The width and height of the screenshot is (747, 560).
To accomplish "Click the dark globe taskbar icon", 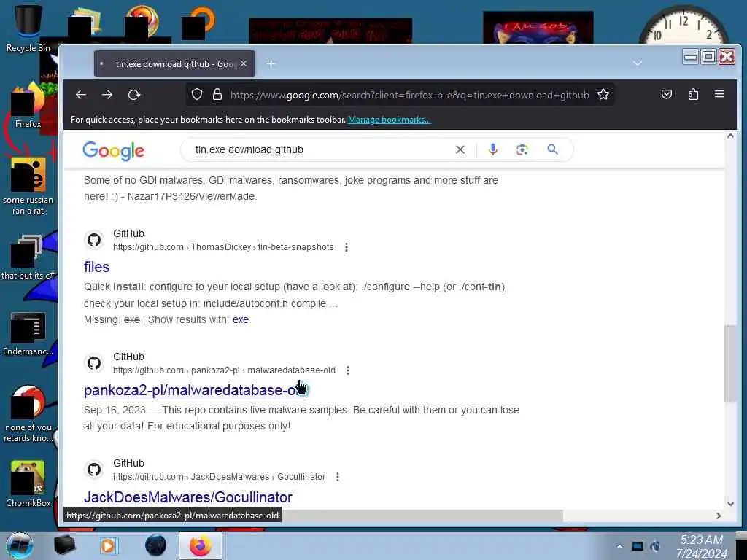I will click(156, 545).
